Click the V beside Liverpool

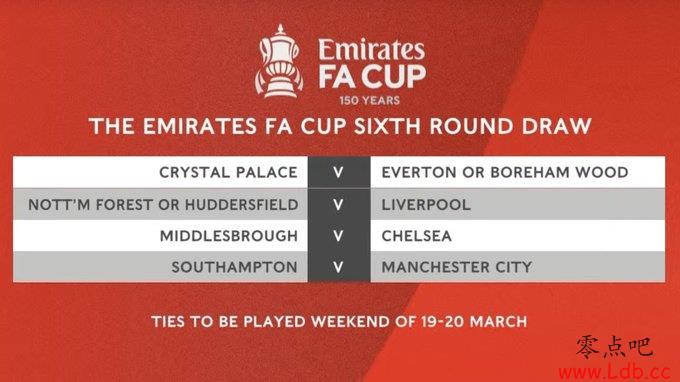pyautogui.click(x=339, y=205)
